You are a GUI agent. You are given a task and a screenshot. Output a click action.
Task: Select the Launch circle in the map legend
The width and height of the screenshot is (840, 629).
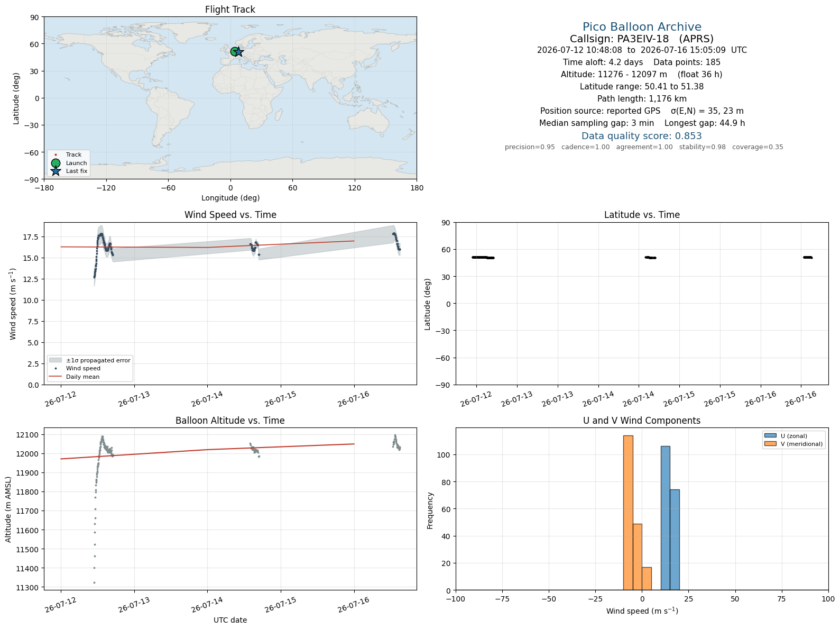pos(56,163)
